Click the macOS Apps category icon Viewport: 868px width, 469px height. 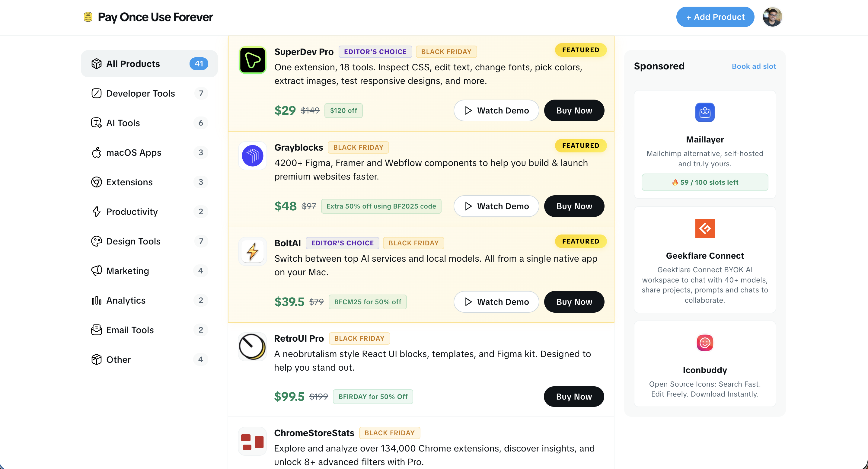click(96, 152)
